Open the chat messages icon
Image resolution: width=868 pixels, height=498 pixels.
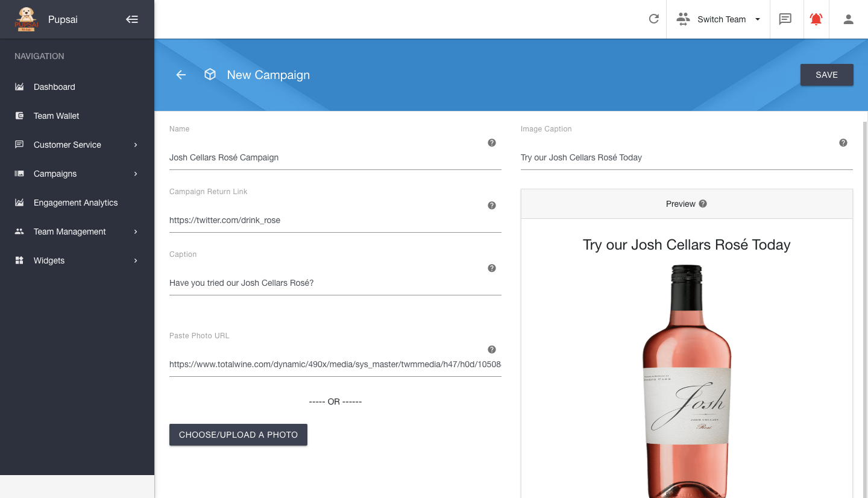click(785, 19)
